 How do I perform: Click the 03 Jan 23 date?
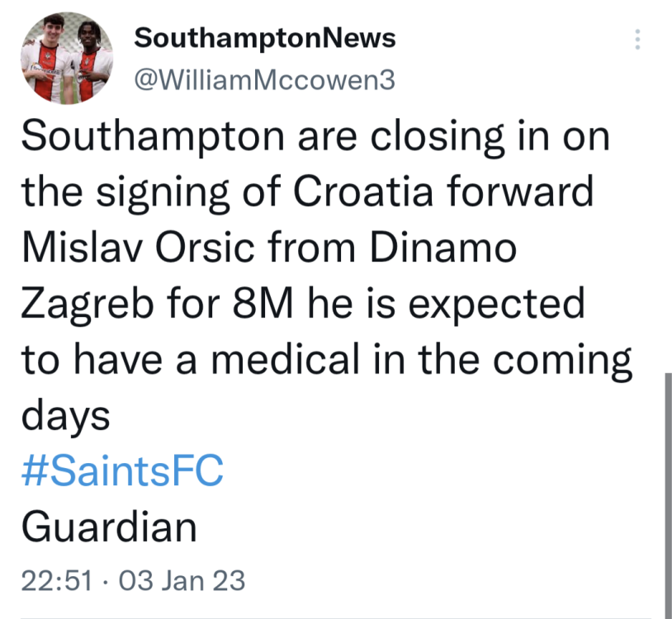(182, 580)
